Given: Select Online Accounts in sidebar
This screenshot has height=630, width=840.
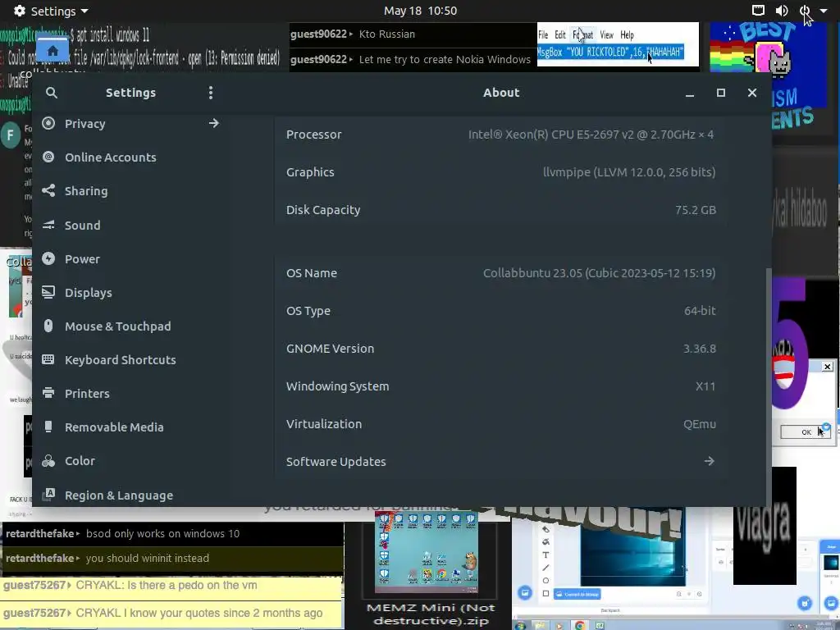Looking at the screenshot, I should pyautogui.click(x=111, y=157).
